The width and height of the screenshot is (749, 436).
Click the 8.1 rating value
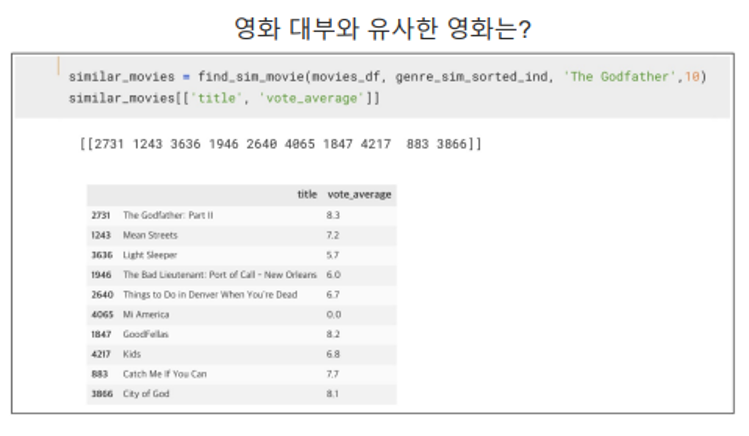(333, 394)
